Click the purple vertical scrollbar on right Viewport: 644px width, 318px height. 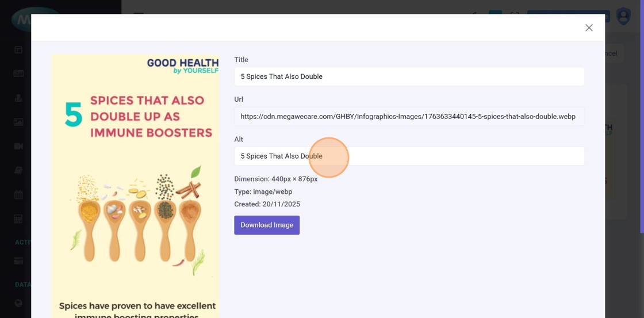point(642,115)
